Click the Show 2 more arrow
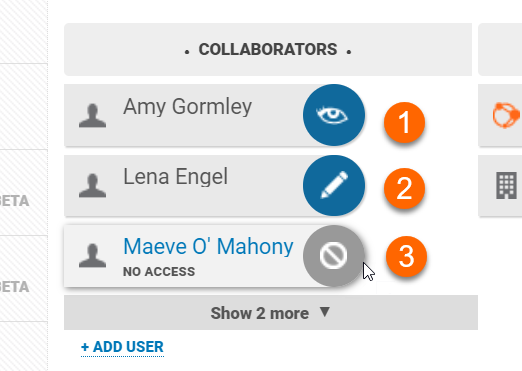The height and width of the screenshot is (371, 522). click(325, 312)
